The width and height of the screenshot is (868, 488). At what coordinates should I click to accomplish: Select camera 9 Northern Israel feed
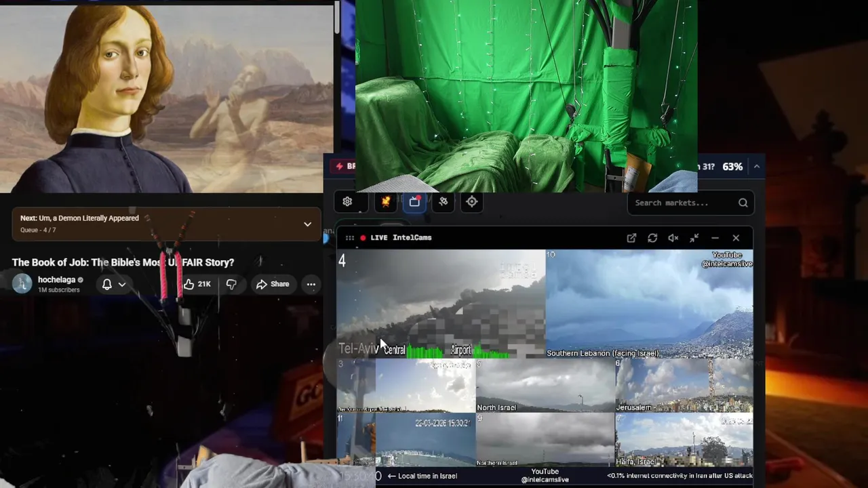point(545,440)
